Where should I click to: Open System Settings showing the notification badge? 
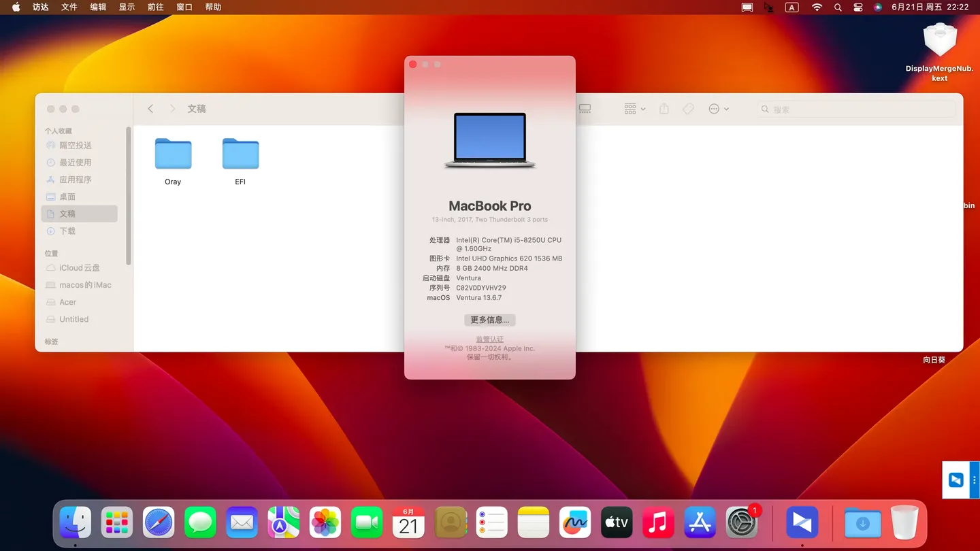741,522
